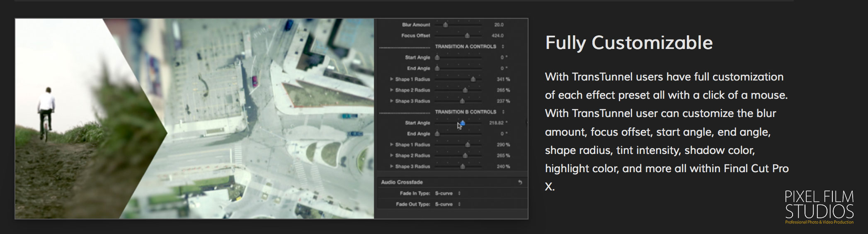Click the 240 % Shape 3 Radius value
This screenshot has width=868, height=234.
pos(503,166)
